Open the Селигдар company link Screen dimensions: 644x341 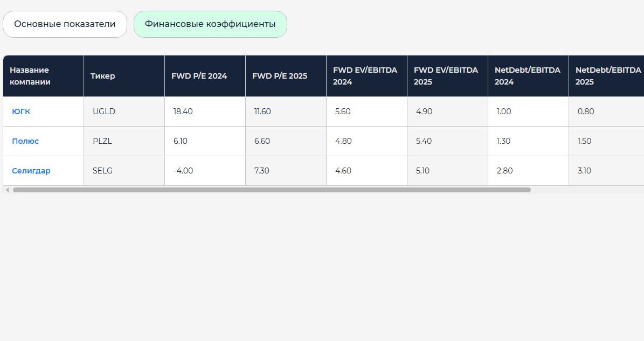(x=31, y=171)
